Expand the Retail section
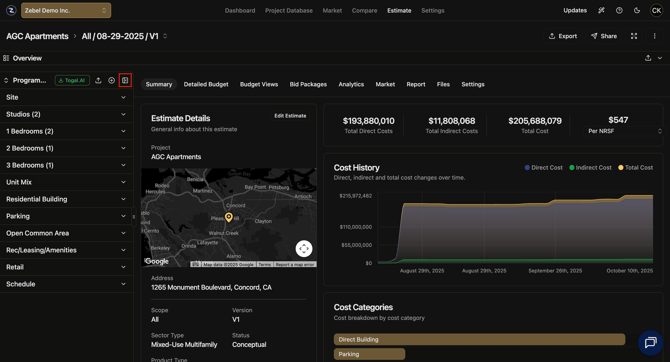 click(66, 267)
